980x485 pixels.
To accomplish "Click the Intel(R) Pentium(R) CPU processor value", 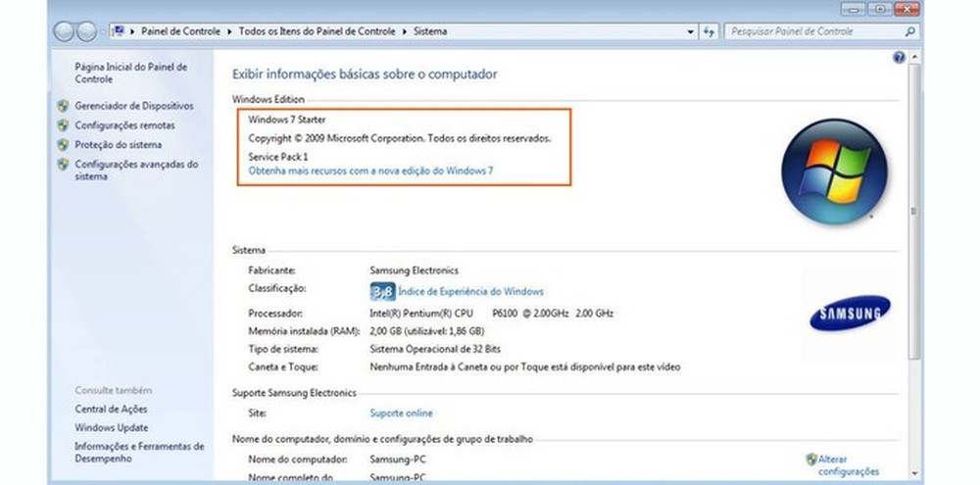I will pos(491,314).
